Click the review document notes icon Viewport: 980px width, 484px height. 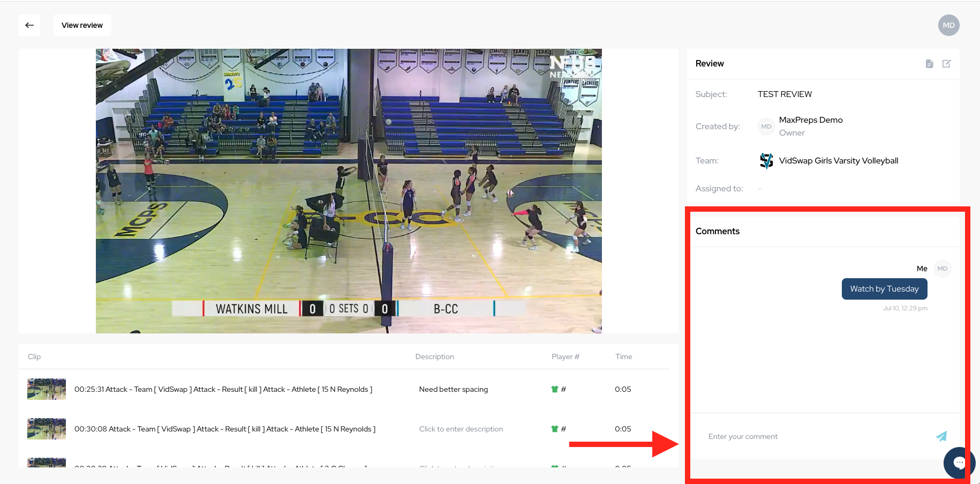click(x=929, y=64)
